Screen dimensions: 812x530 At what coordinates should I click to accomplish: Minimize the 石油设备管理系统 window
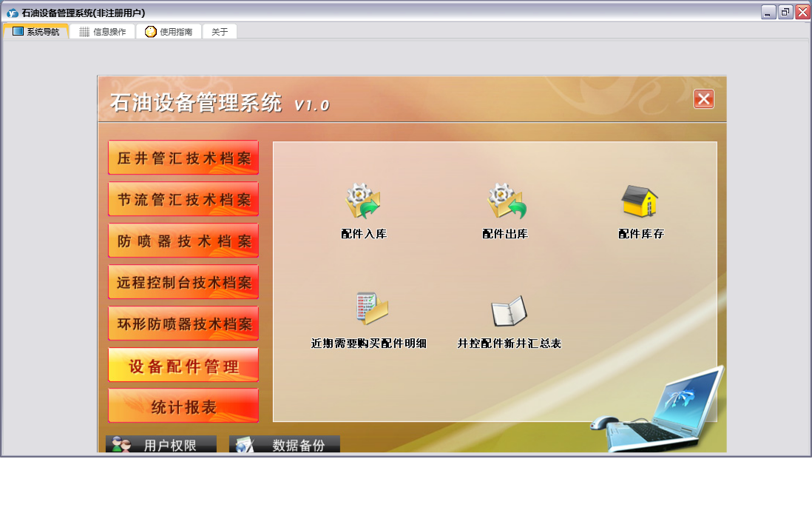768,12
